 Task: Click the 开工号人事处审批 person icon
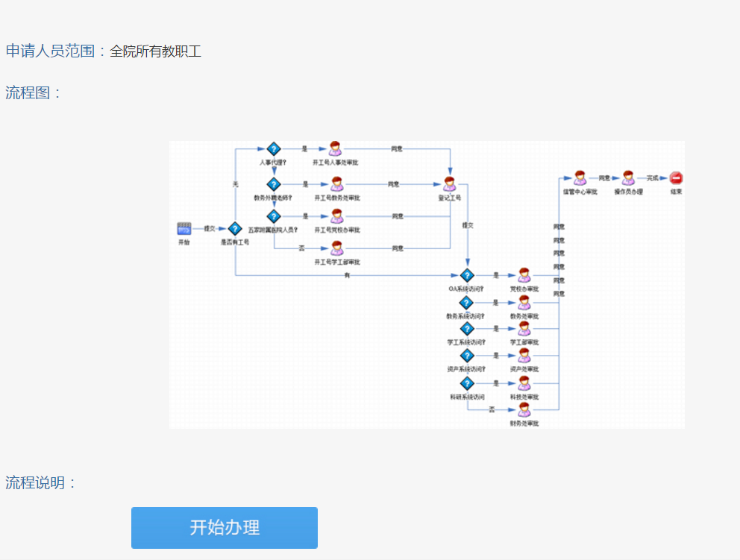[336, 149]
